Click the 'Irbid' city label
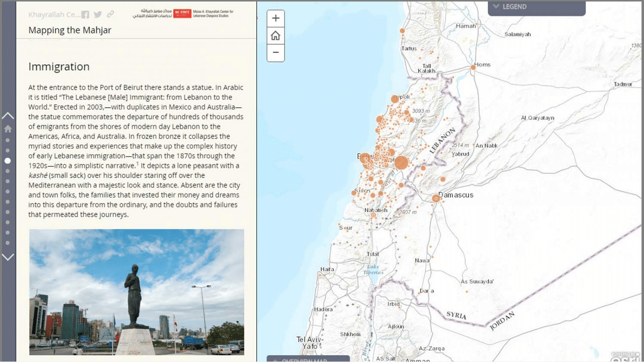 tap(393, 304)
